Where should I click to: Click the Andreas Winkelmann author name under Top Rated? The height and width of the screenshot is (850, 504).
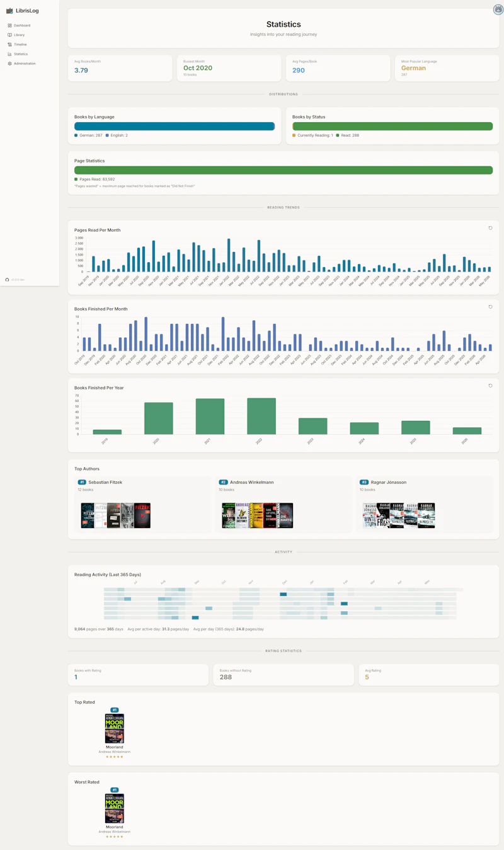(115, 752)
